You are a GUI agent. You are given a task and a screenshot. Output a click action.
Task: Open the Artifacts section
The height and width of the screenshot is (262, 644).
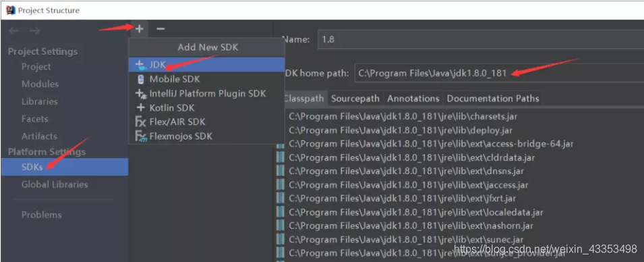(39, 136)
